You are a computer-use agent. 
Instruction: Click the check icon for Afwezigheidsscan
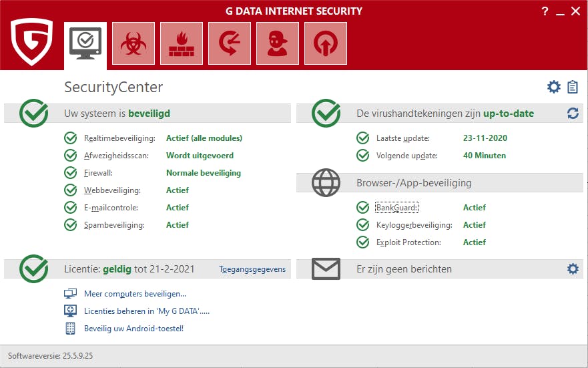(x=71, y=156)
